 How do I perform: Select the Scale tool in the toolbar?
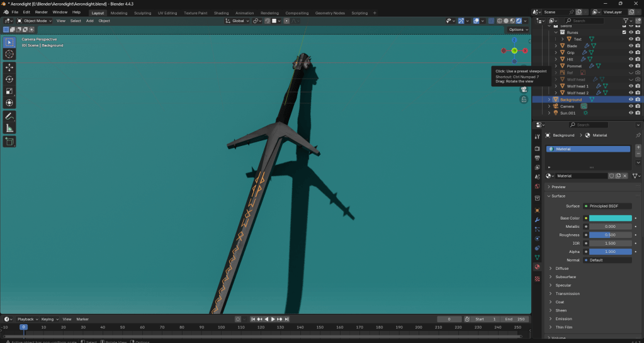(x=9, y=91)
